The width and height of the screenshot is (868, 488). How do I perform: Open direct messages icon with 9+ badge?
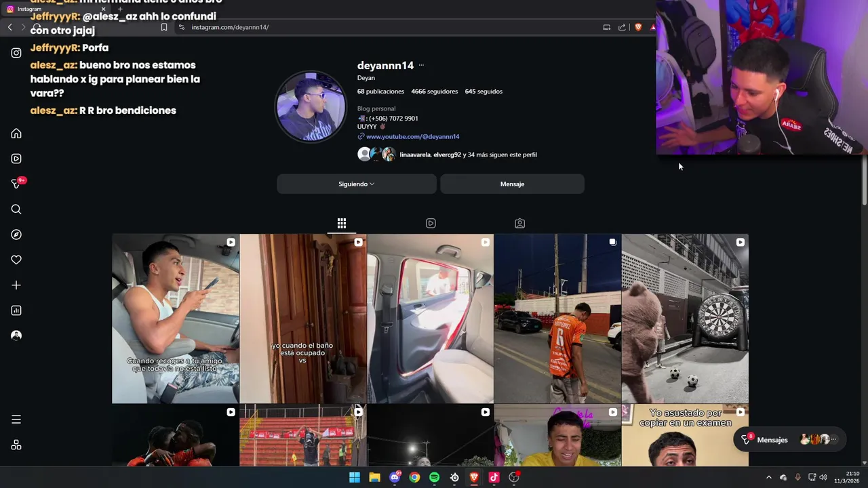pos(16,184)
